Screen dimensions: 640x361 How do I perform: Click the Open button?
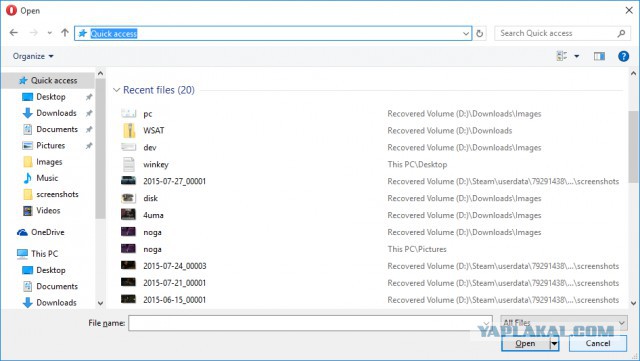tap(525, 343)
